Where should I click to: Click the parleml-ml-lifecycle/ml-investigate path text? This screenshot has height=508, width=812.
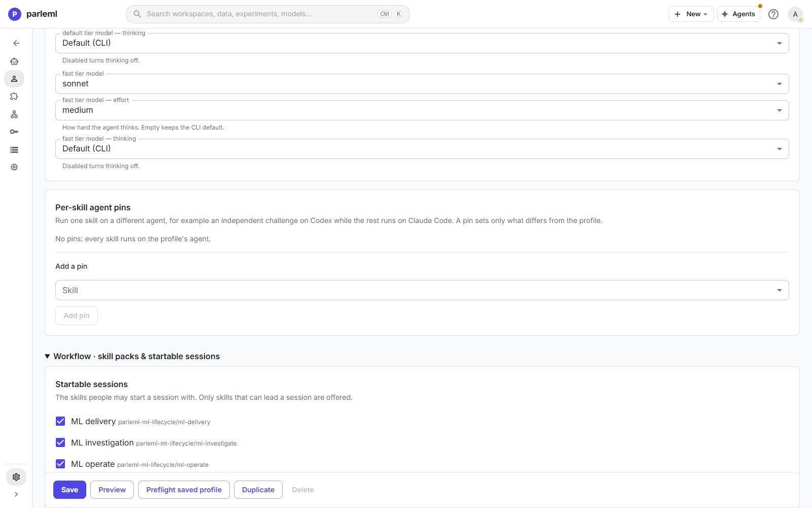point(186,443)
